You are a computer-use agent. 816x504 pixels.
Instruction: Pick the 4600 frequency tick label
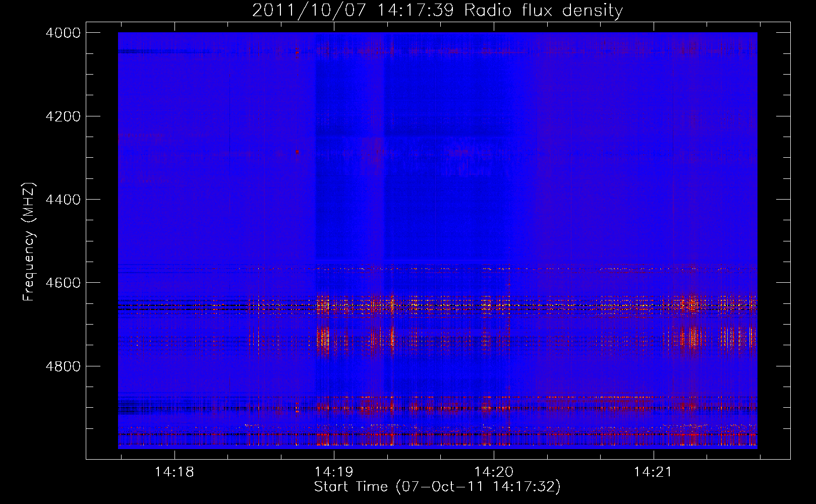point(63,283)
